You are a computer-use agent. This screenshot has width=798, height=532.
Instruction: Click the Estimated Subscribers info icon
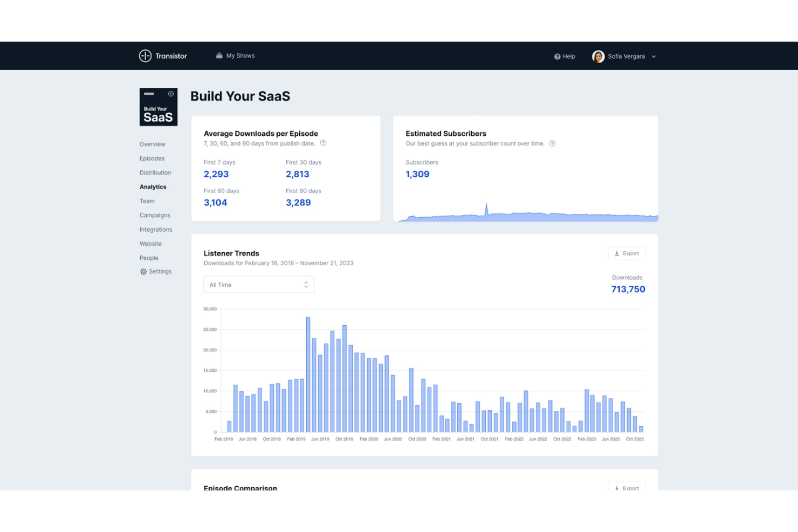552,143
